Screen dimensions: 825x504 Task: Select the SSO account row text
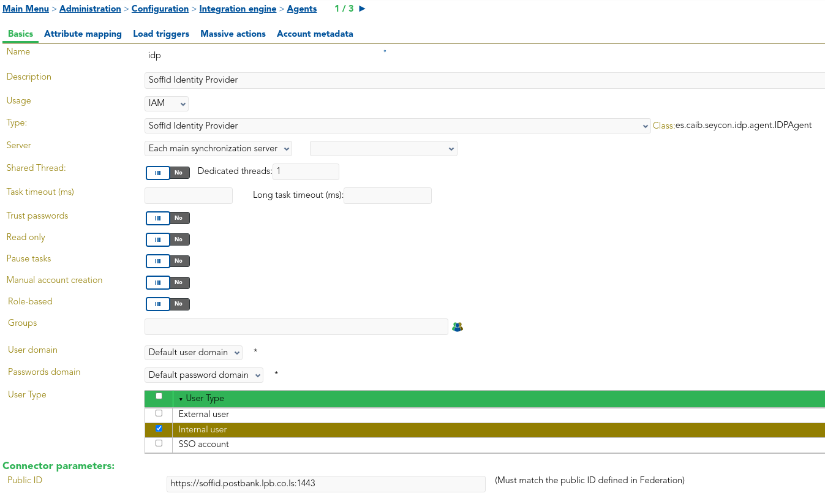[204, 445]
